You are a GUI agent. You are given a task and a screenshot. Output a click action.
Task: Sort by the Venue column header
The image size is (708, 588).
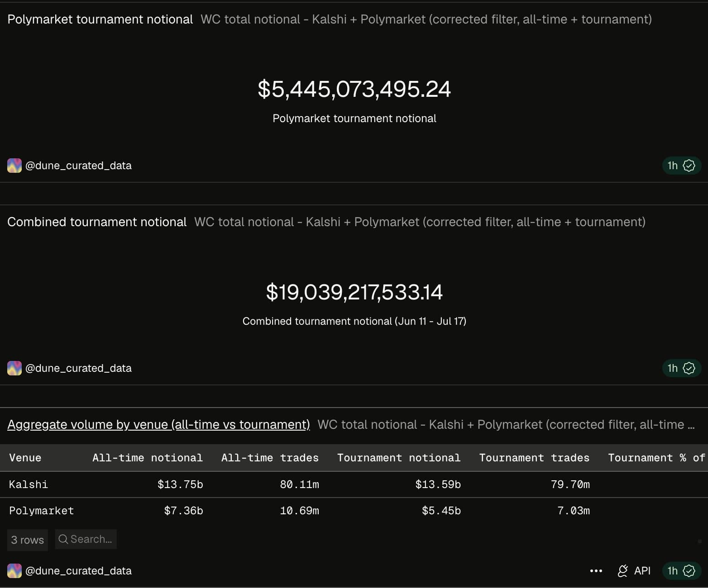tap(25, 458)
